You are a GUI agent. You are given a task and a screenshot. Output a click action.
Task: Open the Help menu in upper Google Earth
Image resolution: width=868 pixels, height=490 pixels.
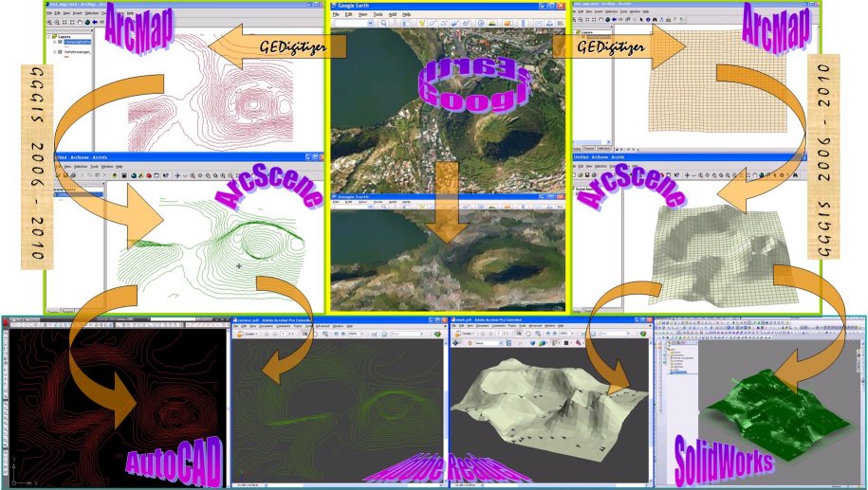click(406, 14)
